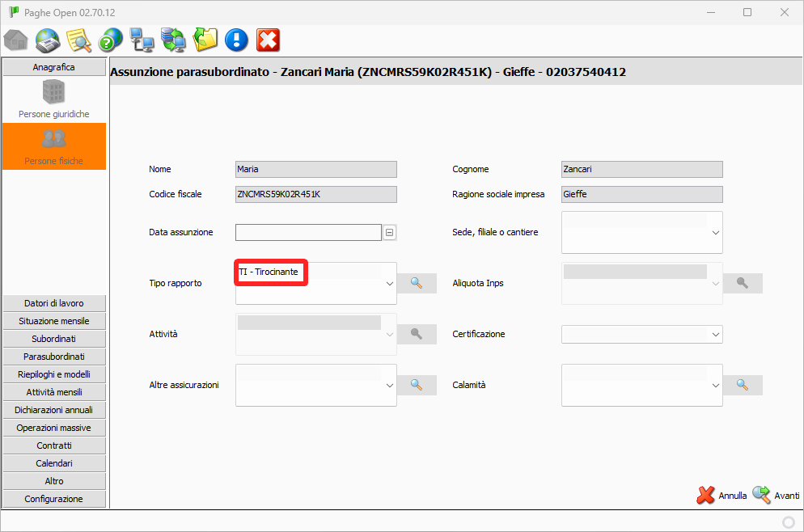
Task: Click the red X toolbar icon
Action: coord(268,40)
